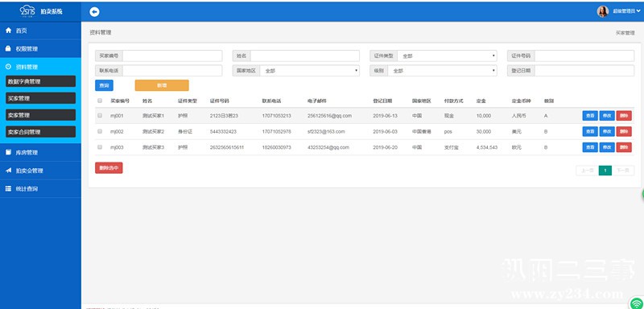Image resolution: width=644 pixels, height=309 pixels.
Task: Click 删除 button for mj002 row
Action: [624, 131]
